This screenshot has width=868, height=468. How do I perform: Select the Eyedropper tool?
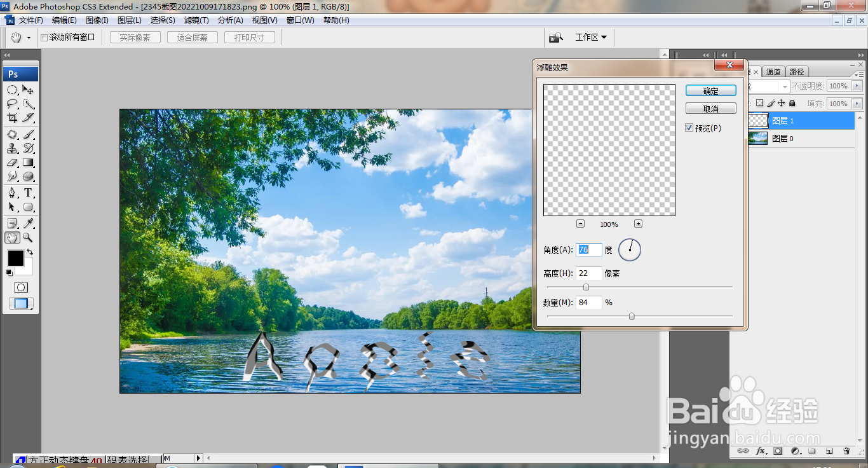(29, 223)
